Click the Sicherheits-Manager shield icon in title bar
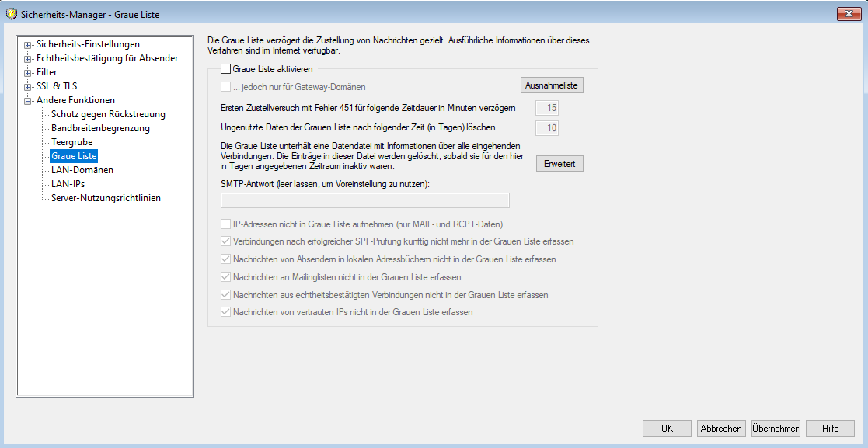Screen dimensions: 868x448 [11, 13]
